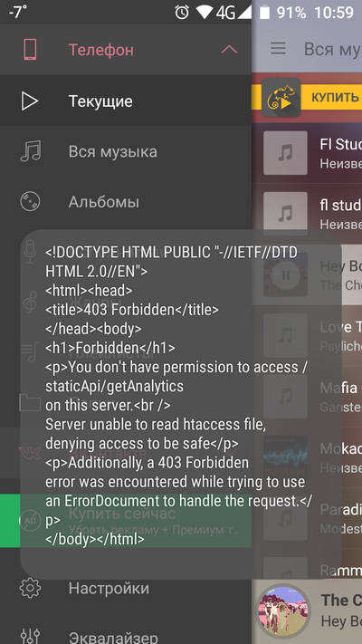Open Настройки gear icon
Image resolution: width=362 pixels, height=644 pixels.
(30, 588)
